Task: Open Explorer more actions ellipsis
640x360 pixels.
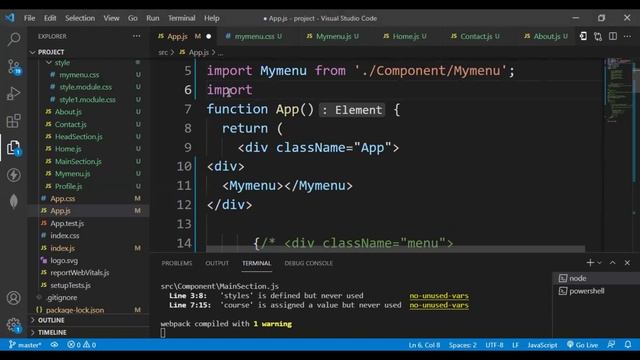Action: pos(136,36)
